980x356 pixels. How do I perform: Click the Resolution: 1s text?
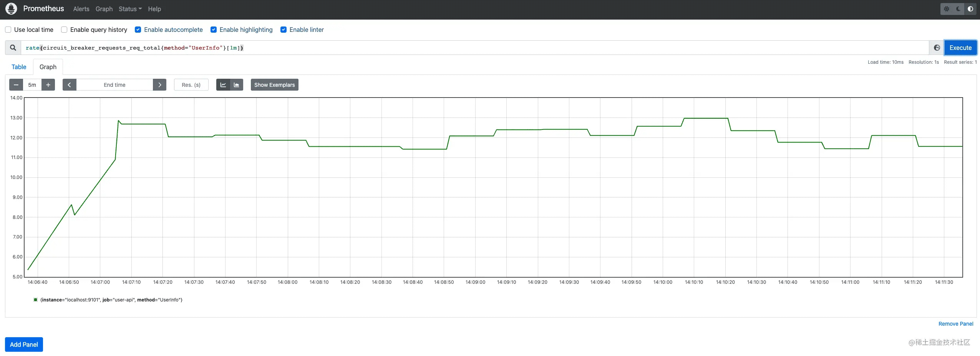pyautogui.click(x=924, y=62)
